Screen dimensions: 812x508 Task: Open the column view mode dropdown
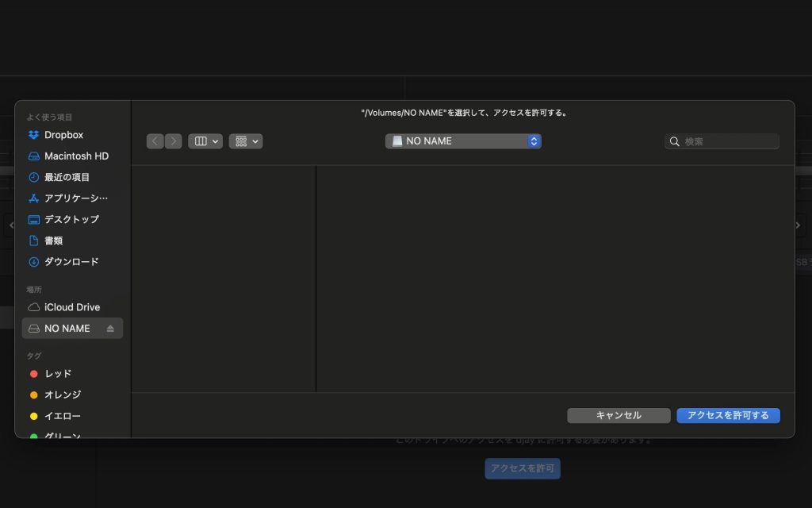click(205, 141)
